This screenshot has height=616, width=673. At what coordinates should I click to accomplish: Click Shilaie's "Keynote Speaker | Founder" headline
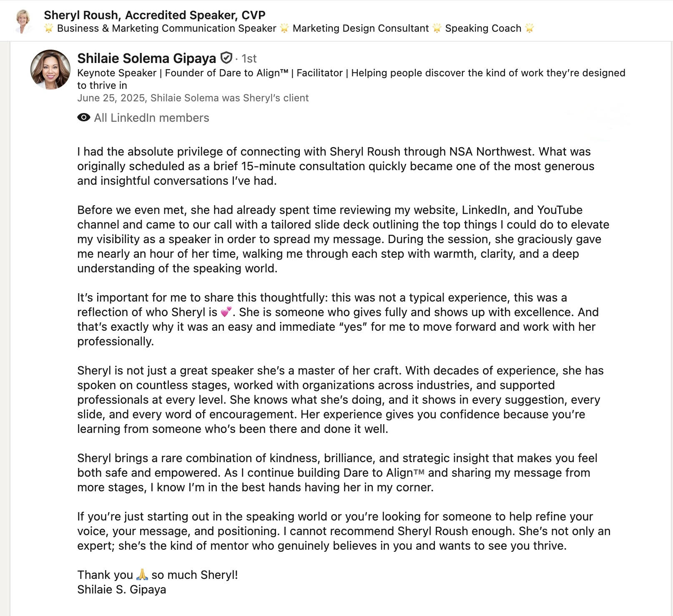(351, 73)
